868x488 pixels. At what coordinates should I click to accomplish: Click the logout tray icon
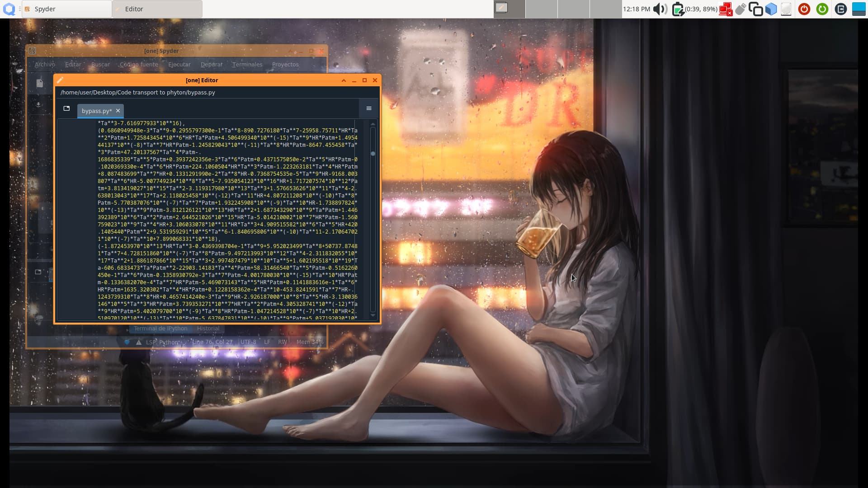point(840,9)
